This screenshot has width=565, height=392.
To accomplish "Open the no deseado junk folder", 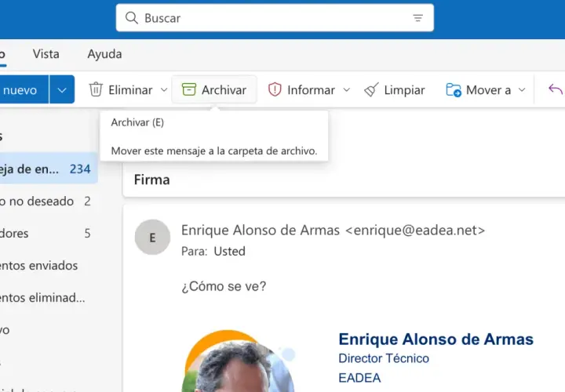I will click(49, 201).
